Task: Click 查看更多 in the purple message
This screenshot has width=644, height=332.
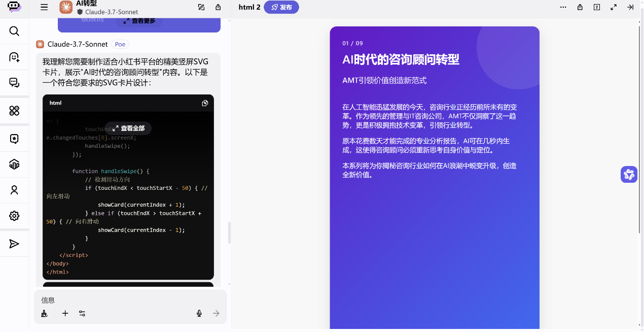Action: [x=139, y=21]
